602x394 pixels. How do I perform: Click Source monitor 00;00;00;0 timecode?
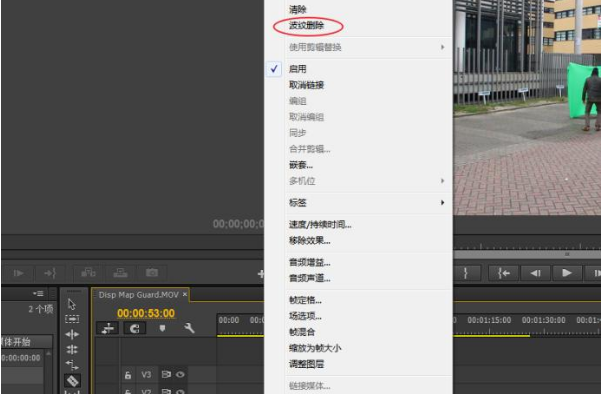[238, 224]
